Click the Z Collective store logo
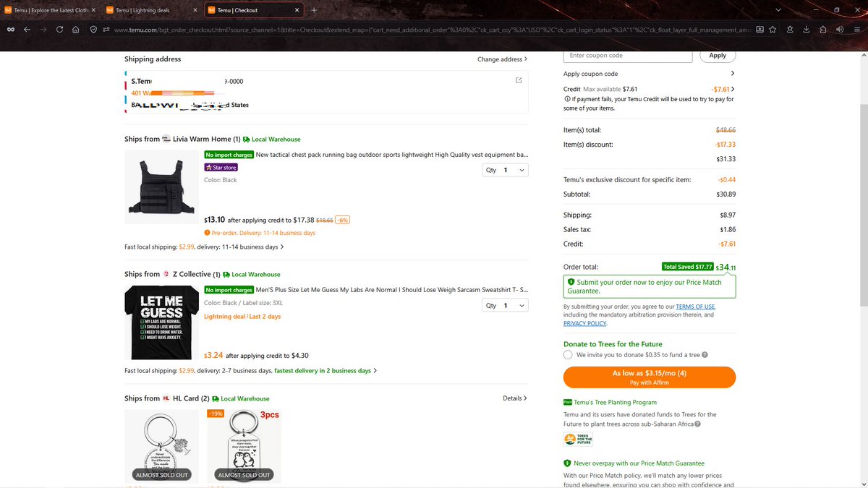 pos(166,274)
